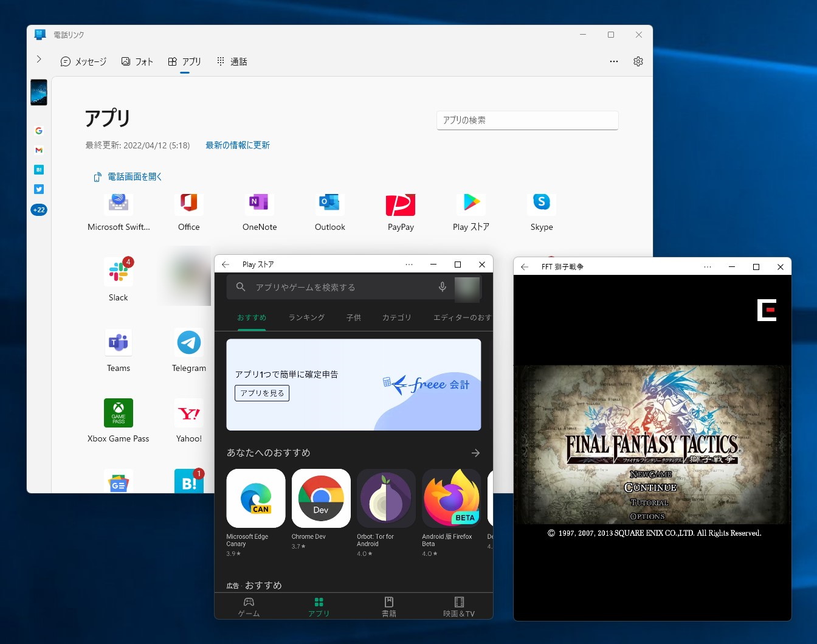The width and height of the screenshot is (817, 644).
Task: Click the Play Store search box
Action: click(340, 287)
